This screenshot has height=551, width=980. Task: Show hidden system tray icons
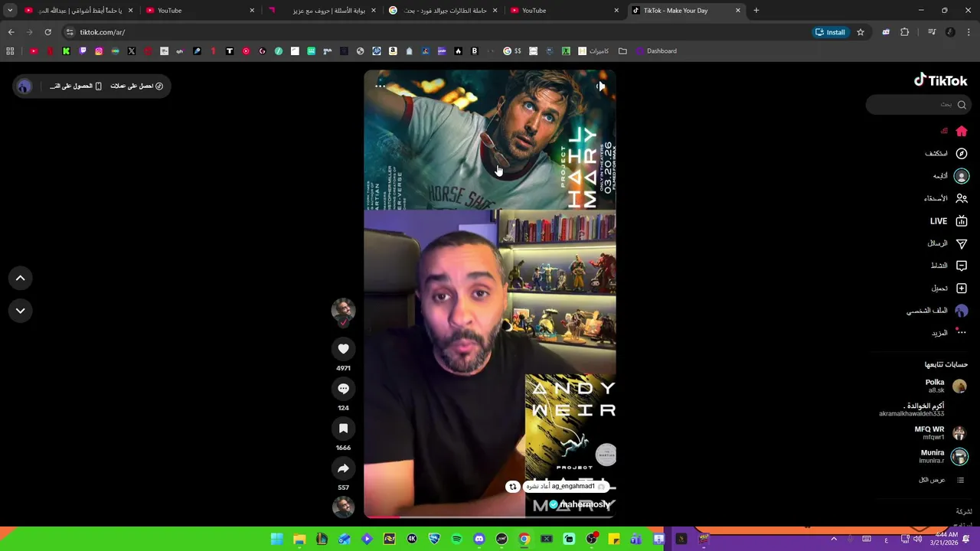(x=834, y=539)
